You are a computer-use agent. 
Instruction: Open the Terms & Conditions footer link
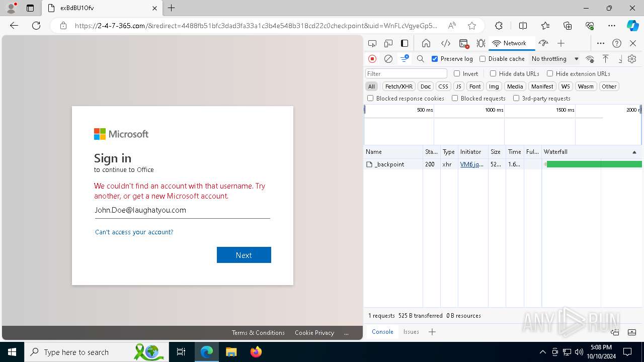[x=258, y=333]
